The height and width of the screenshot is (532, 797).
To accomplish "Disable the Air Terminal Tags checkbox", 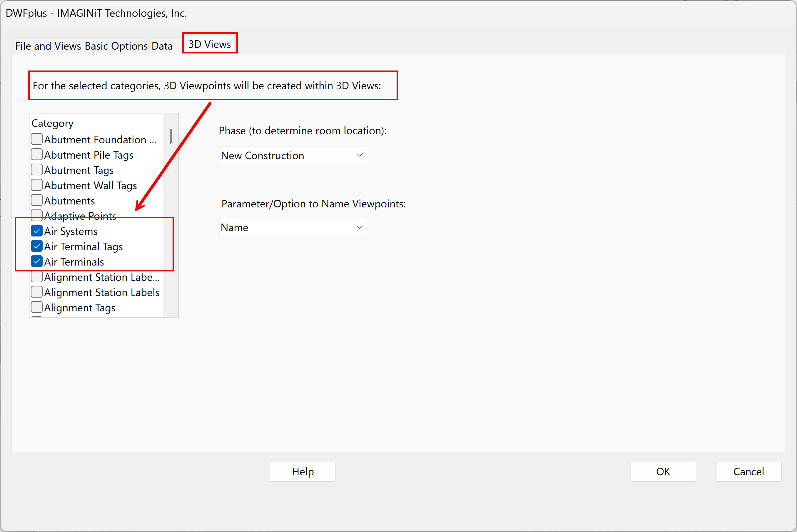I will 37,246.
